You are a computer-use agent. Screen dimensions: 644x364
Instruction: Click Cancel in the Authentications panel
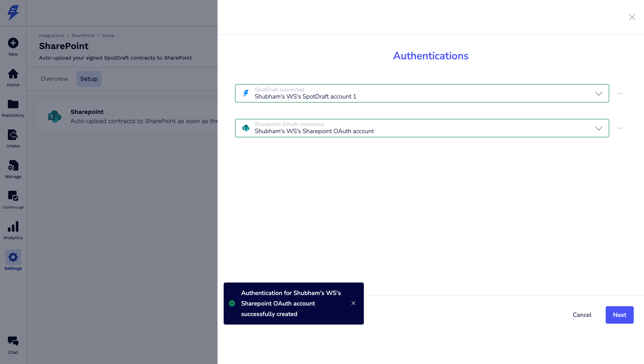pyautogui.click(x=582, y=315)
